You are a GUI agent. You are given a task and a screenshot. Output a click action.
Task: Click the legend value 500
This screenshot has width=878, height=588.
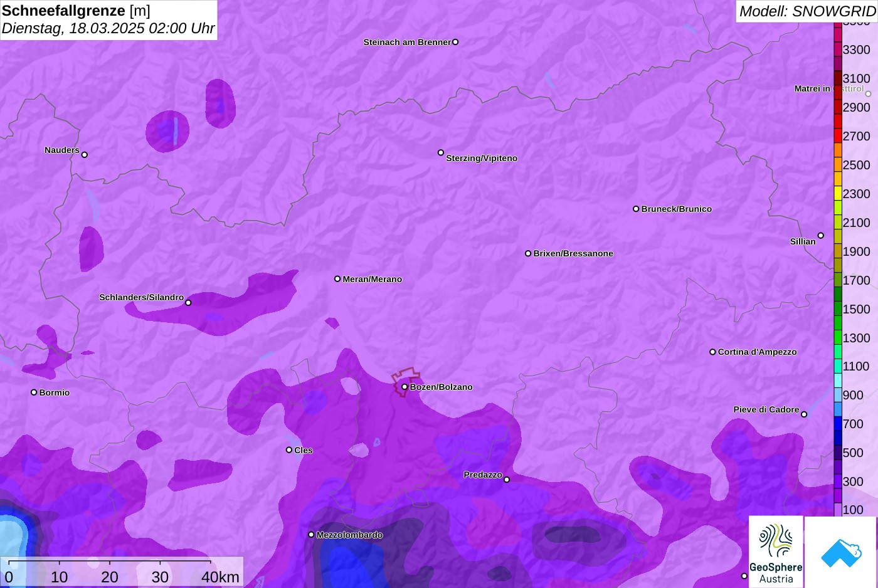tap(853, 453)
